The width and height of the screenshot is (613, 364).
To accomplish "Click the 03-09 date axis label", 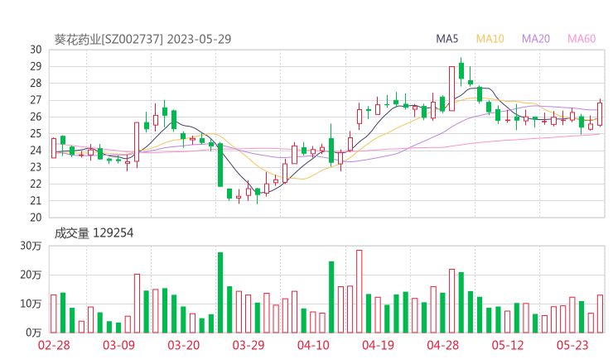I will 118,345.
